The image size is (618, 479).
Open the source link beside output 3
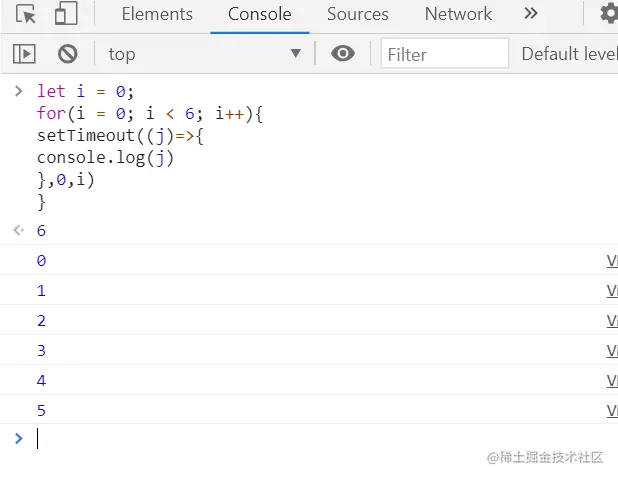point(611,351)
